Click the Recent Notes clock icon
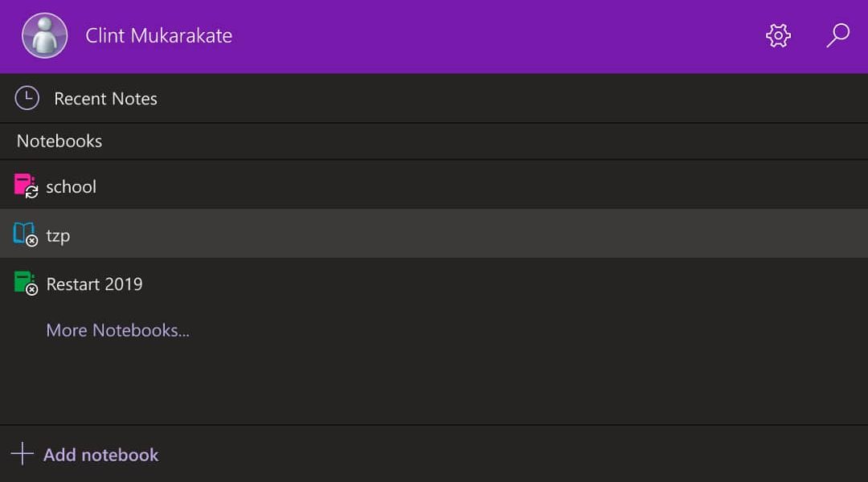Viewport: 868px width, 482px height. click(27, 98)
